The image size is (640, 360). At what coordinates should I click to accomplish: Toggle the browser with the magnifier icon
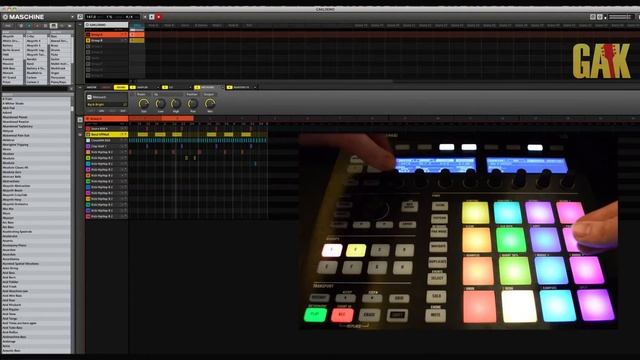pos(80,17)
